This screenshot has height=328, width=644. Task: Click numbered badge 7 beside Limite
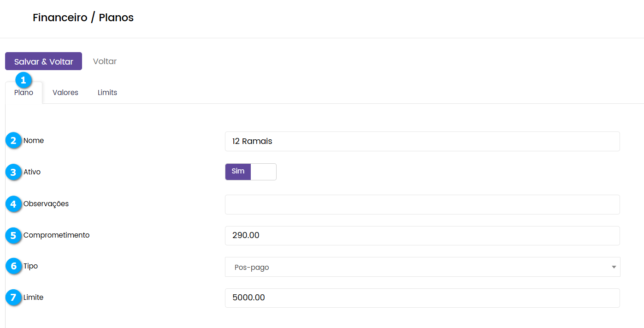14,298
